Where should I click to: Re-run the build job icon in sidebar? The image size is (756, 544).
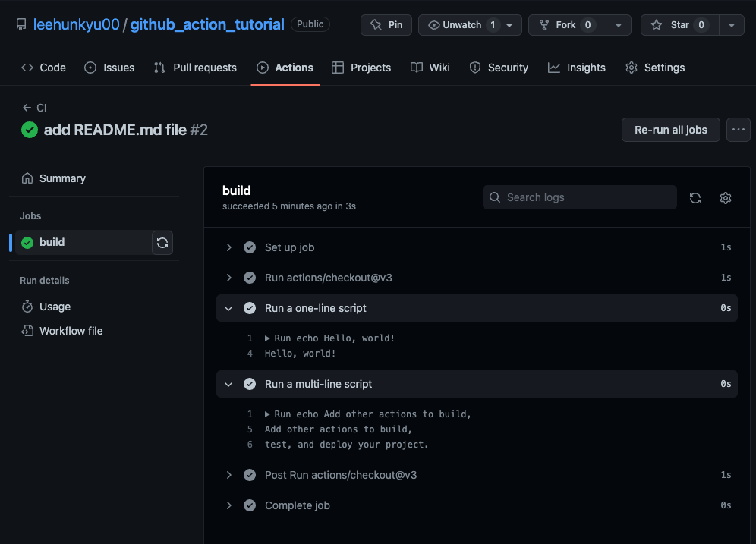(162, 242)
